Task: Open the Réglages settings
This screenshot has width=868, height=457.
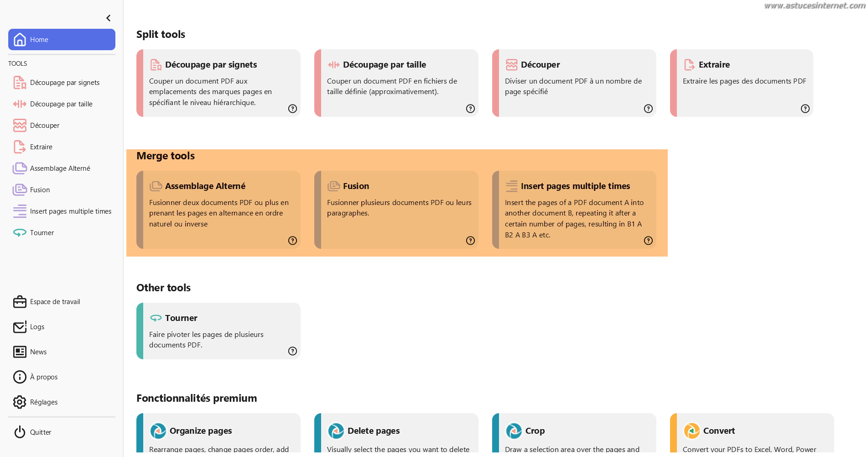Action: (43, 402)
